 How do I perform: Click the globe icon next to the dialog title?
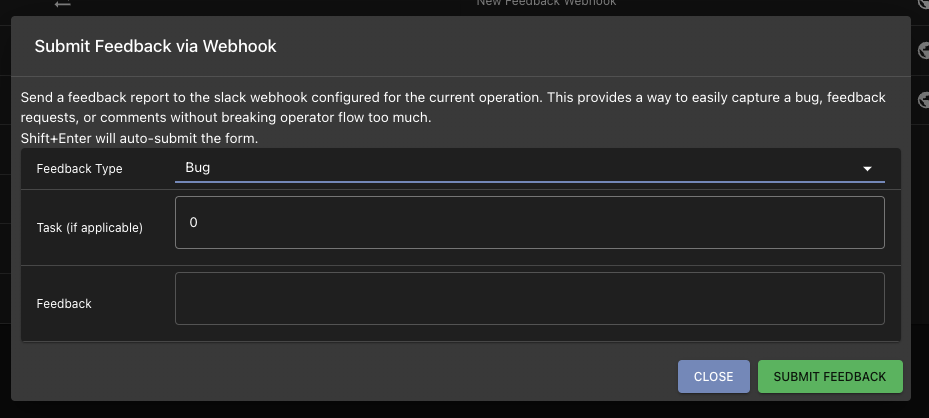click(x=923, y=51)
